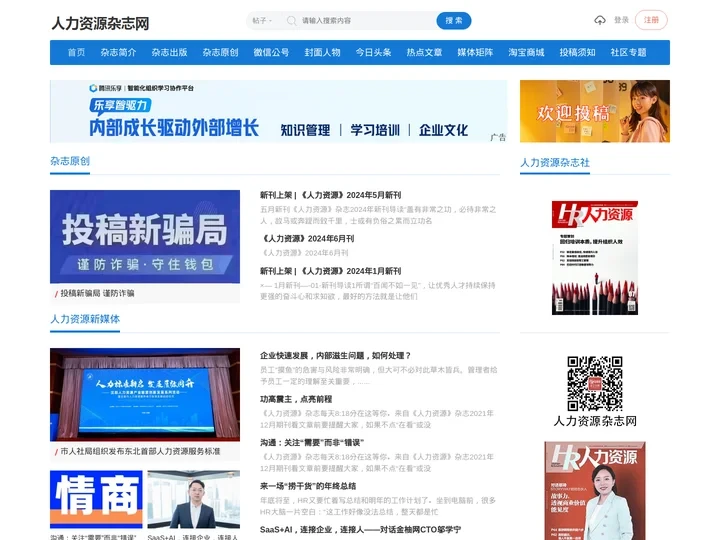Click excerpt text beginning 员工“摸鱼”的危害
Viewport: 720px width, 540px height.
tap(378, 376)
